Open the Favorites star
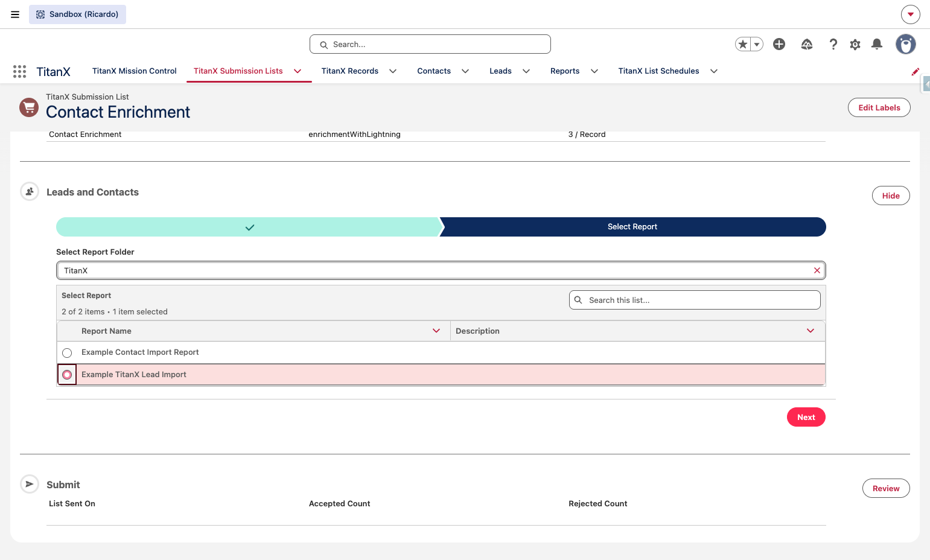 click(x=743, y=44)
